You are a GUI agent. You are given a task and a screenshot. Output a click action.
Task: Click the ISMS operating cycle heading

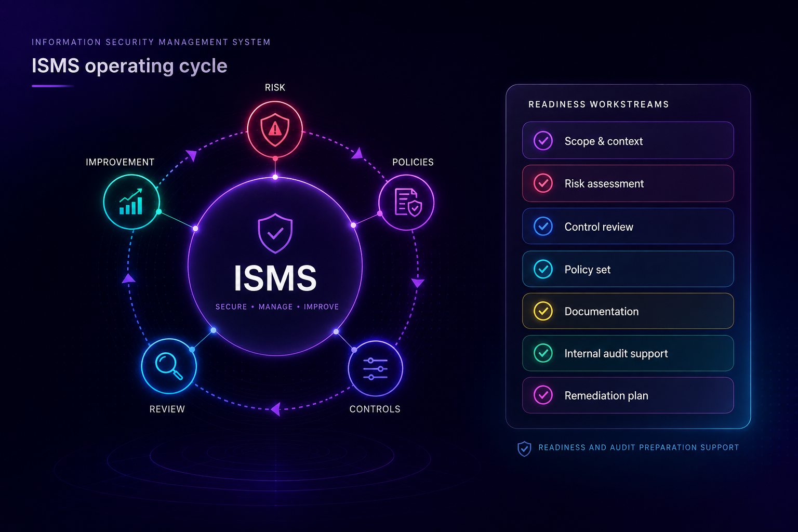(129, 66)
